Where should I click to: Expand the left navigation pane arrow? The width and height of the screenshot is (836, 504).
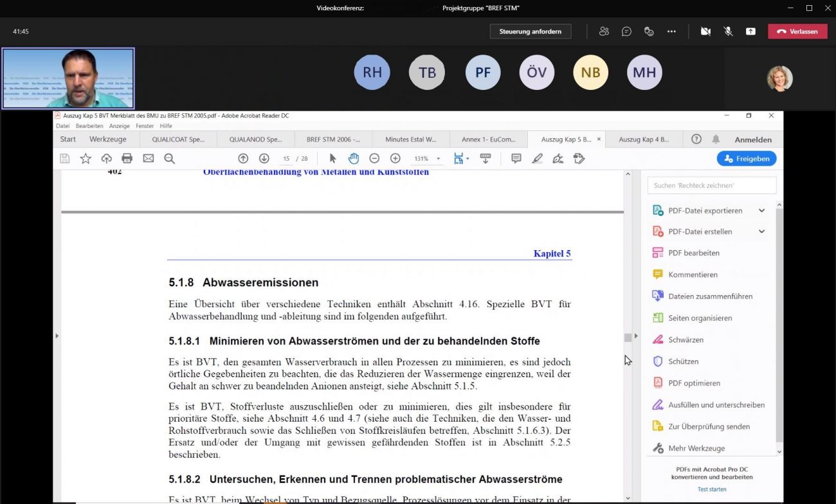click(x=57, y=336)
